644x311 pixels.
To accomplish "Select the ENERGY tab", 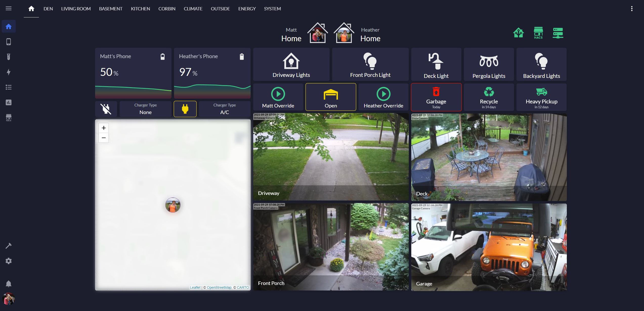I will 247,8.
